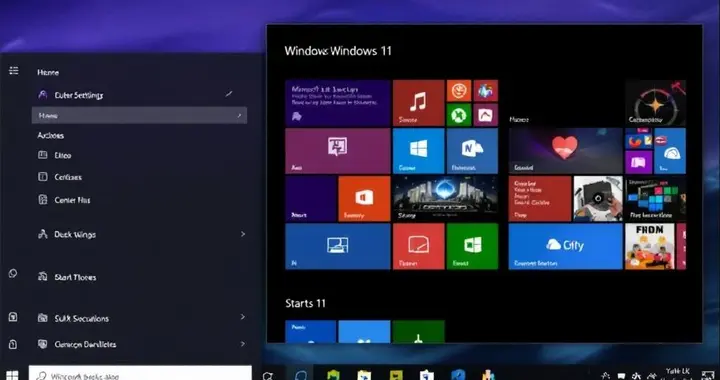
Task: Click the small mark right of Cuter Settings
Action: [229, 94]
